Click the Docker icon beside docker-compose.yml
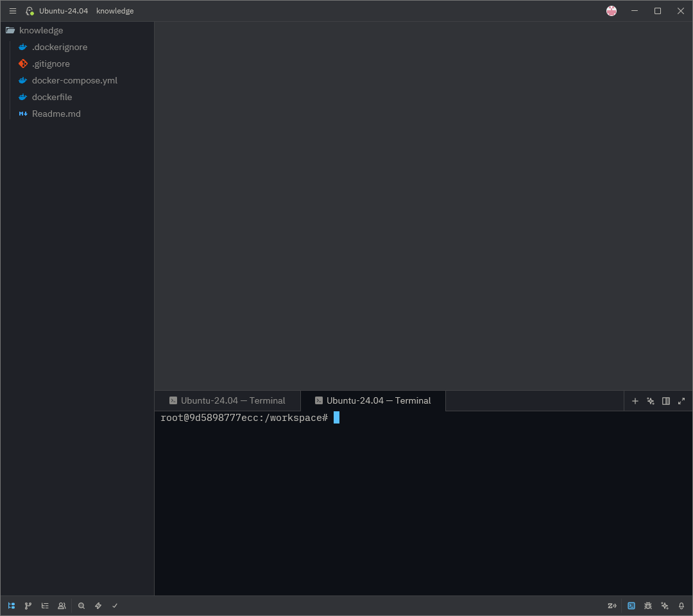 coord(23,80)
